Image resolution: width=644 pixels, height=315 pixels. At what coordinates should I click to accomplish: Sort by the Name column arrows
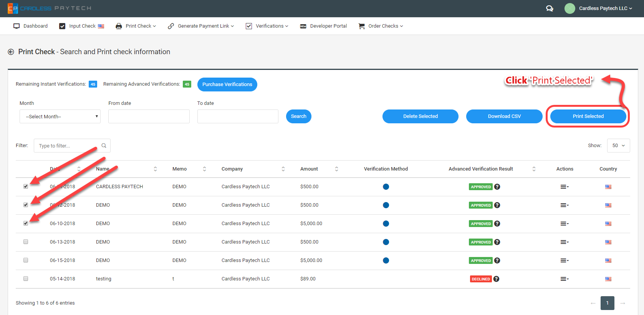coord(155,169)
